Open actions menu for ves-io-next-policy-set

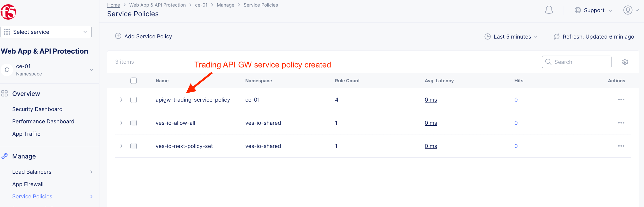621,146
